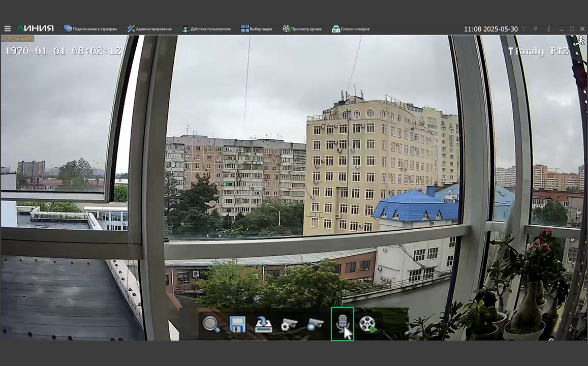Click the magnifier zoom tool icon
The width and height of the screenshot is (588, 366).
coord(211,324)
